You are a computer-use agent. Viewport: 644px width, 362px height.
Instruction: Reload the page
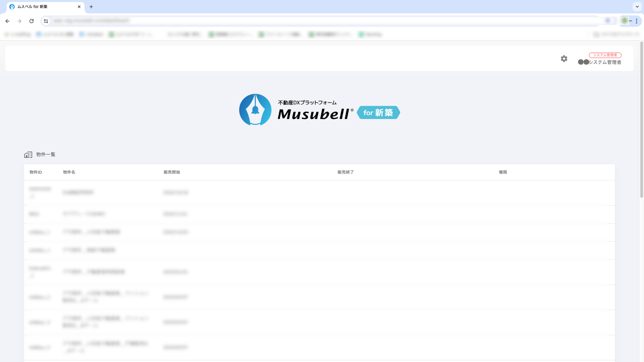click(31, 21)
